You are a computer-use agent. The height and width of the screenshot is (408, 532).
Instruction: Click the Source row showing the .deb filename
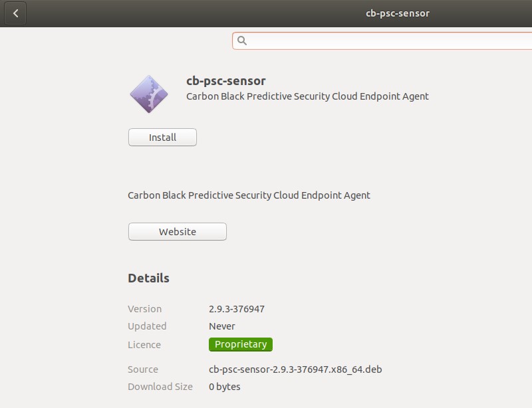295,369
